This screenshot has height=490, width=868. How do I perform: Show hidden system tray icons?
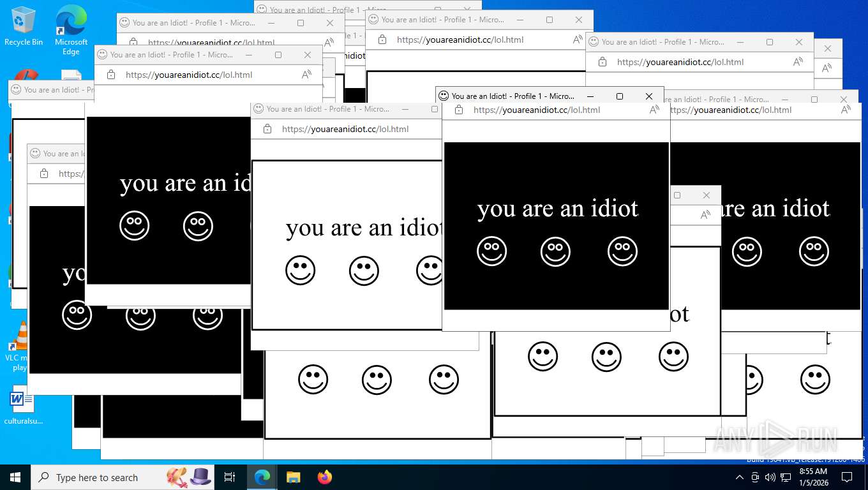click(740, 477)
